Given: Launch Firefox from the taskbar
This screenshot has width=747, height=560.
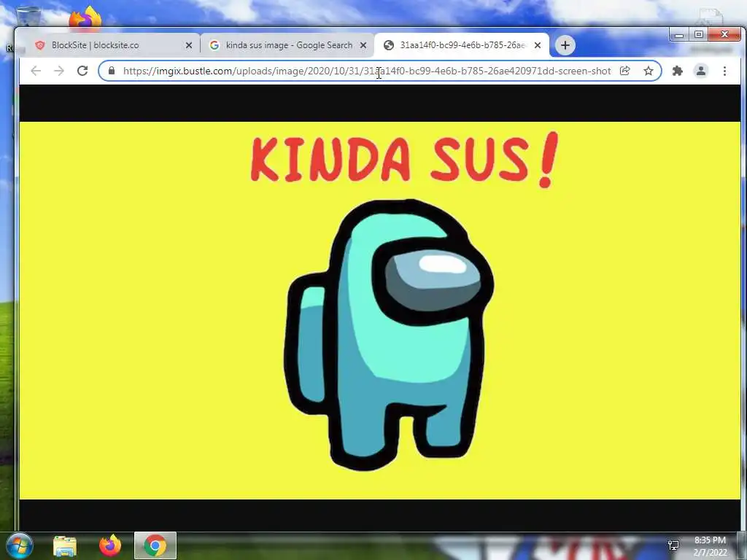Looking at the screenshot, I should pos(110,545).
